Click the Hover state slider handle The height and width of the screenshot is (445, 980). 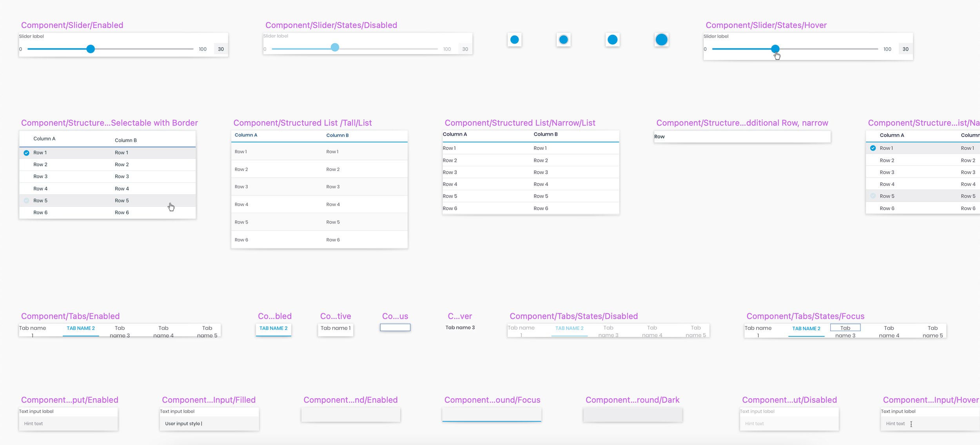(775, 49)
